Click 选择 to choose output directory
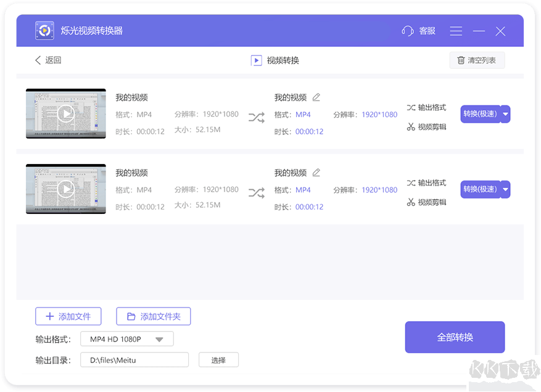 (218, 359)
